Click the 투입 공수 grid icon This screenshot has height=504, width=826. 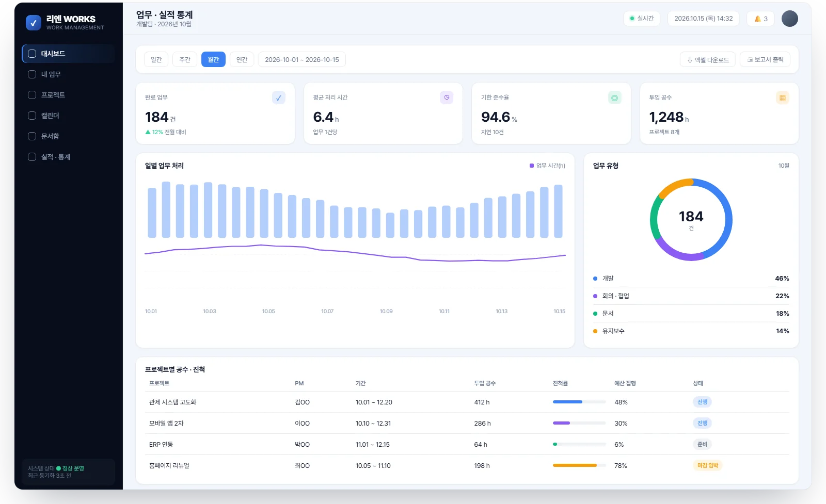[x=783, y=97]
